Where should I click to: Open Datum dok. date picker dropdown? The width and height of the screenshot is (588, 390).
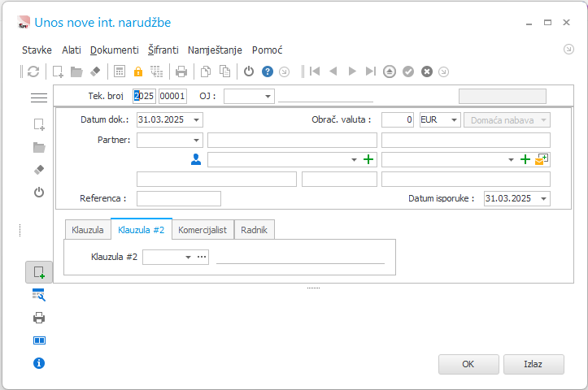click(x=196, y=120)
